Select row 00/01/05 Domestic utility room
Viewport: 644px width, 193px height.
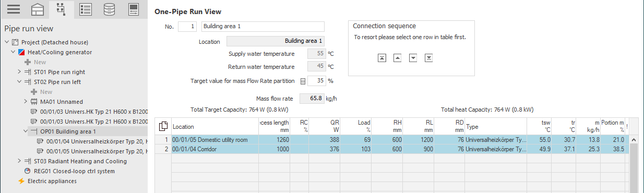(392, 139)
